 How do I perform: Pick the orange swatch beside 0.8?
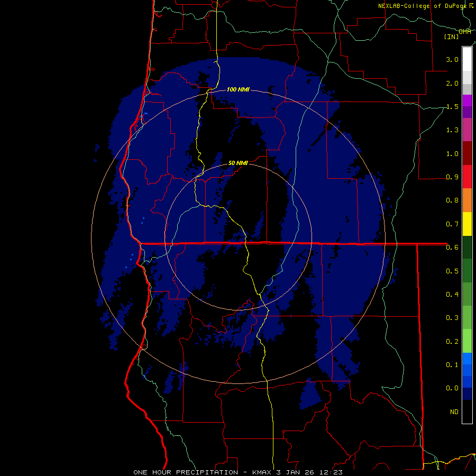click(x=467, y=200)
